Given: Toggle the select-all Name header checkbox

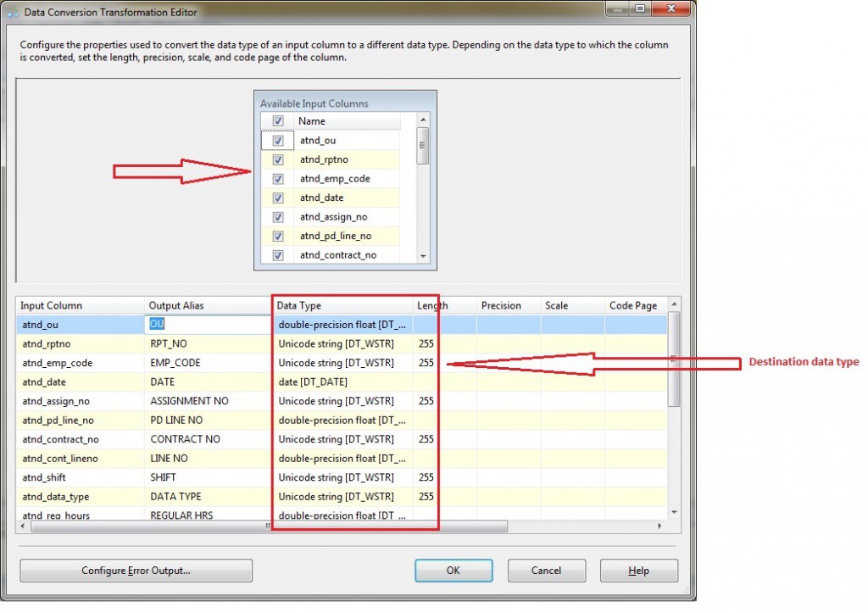Looking at the screenshot, I should [278, 121].
